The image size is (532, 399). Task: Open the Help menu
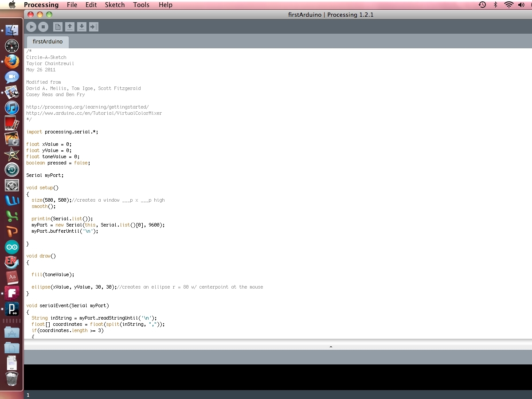pos(165,5)
